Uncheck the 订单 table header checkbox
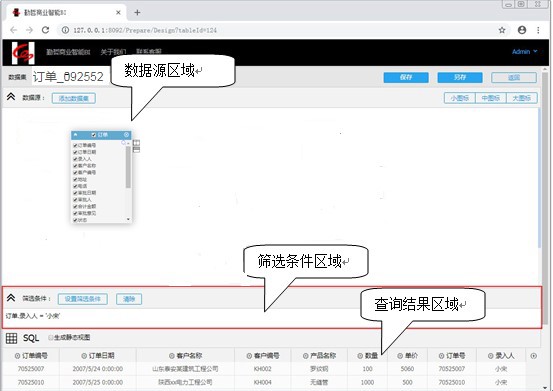Viewport: 553px width, 391px height. [94, 135]
